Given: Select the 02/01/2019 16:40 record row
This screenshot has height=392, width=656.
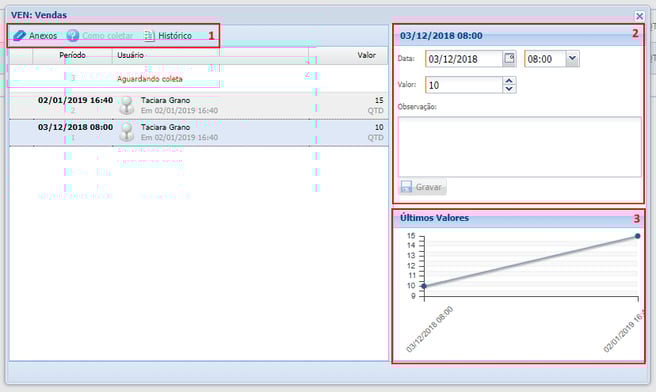Looking at the screenshot, I should coord(199,105).
